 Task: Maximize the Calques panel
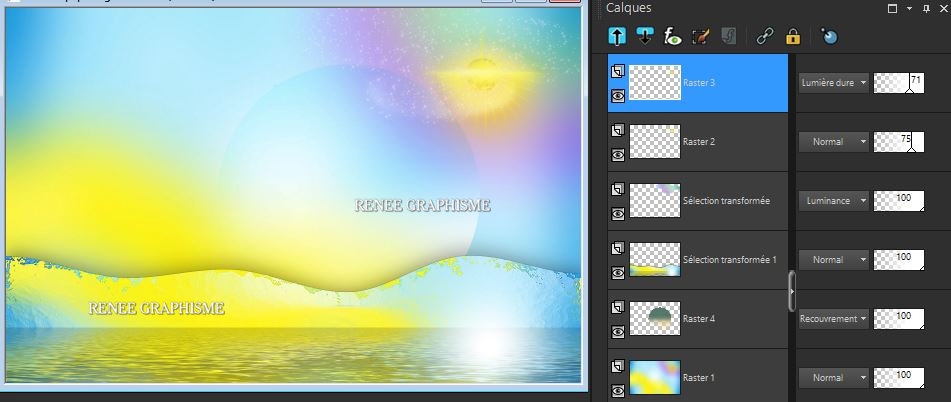(x=892, y=8)
